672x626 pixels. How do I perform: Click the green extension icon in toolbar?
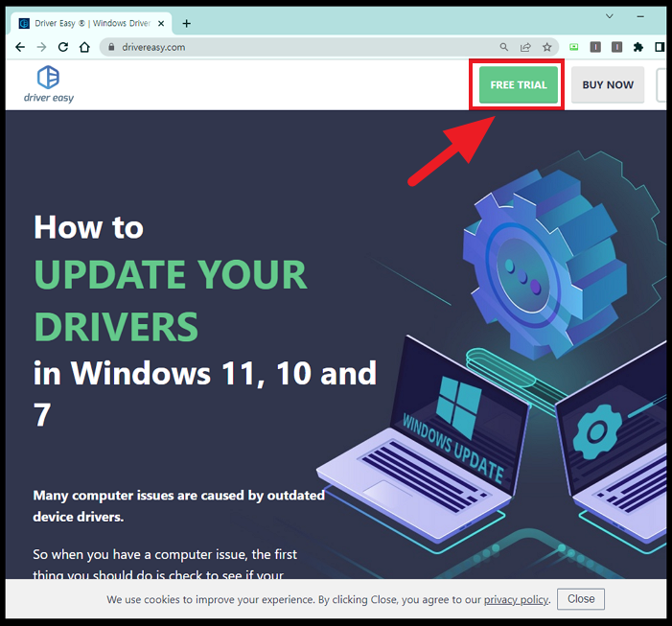pos(574,47)
